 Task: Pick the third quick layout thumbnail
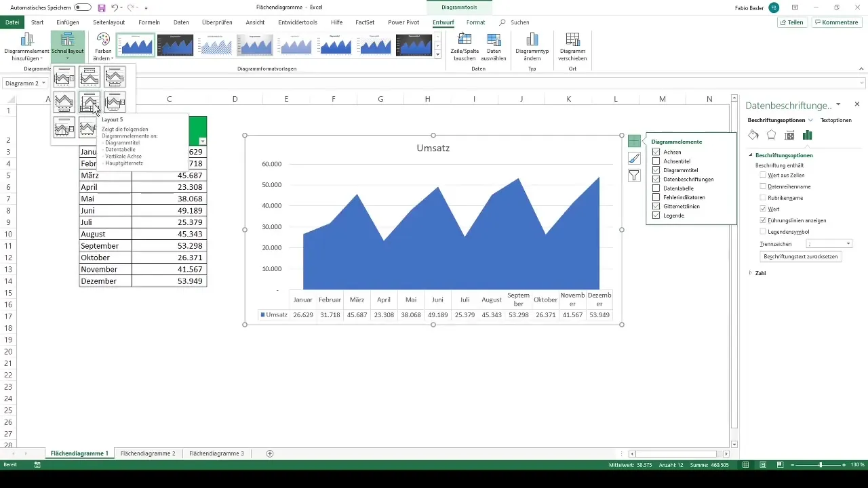point(115,77)
